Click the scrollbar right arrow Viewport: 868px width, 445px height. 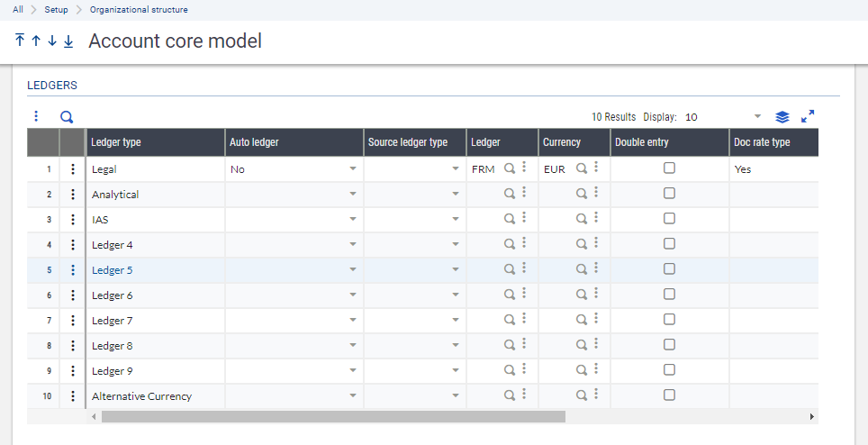(812, 416)
